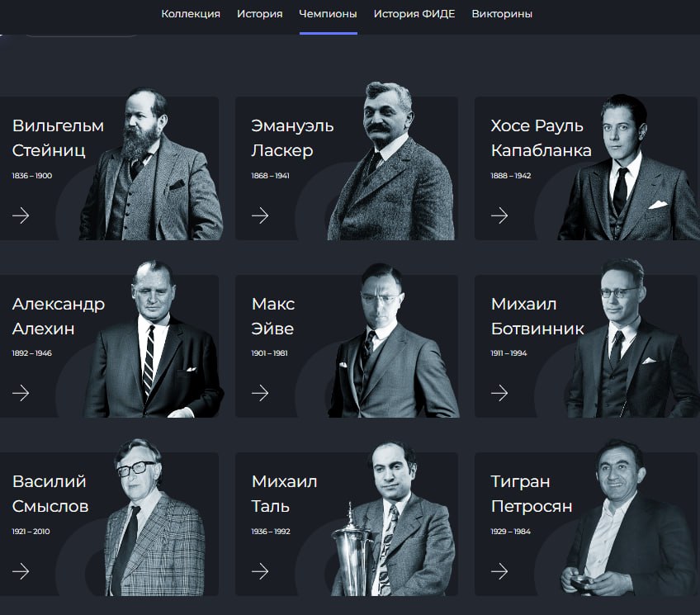Click the arrow icon on Эмануэль Ласкер card
This screenshot has height=615, width=700.
[x=260, y=215]
